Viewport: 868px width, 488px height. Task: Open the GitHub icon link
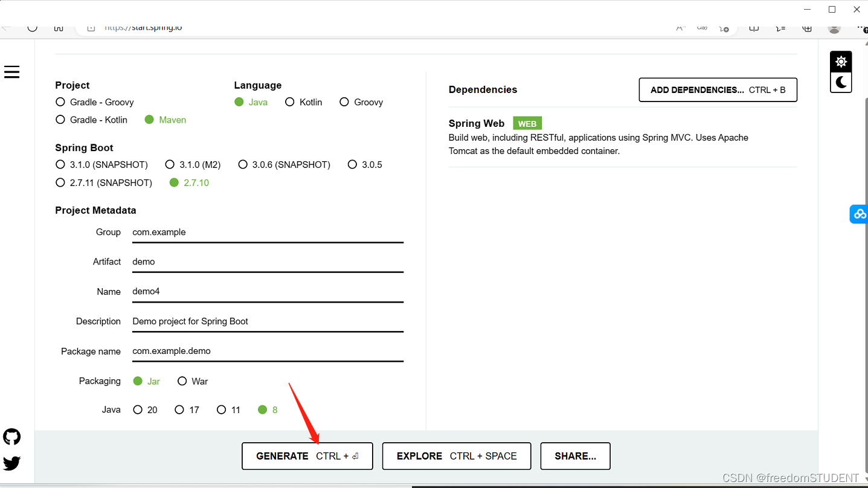coord(11,437)
